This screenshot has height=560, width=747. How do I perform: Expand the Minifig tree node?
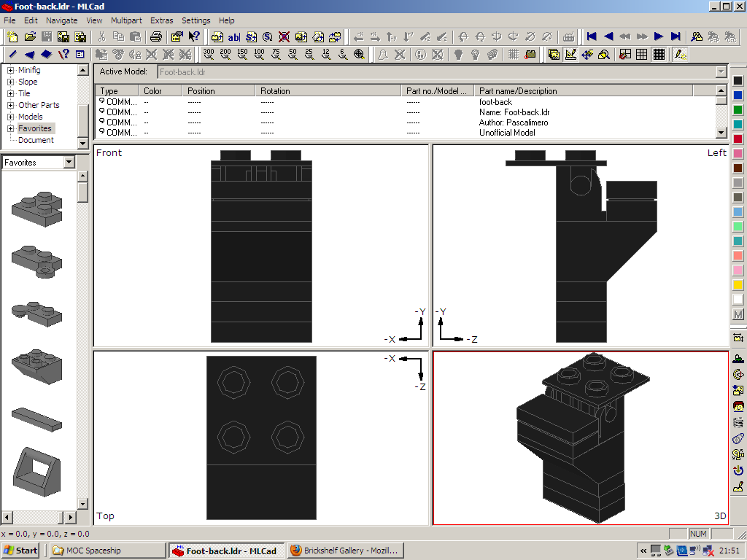(11, 71)
